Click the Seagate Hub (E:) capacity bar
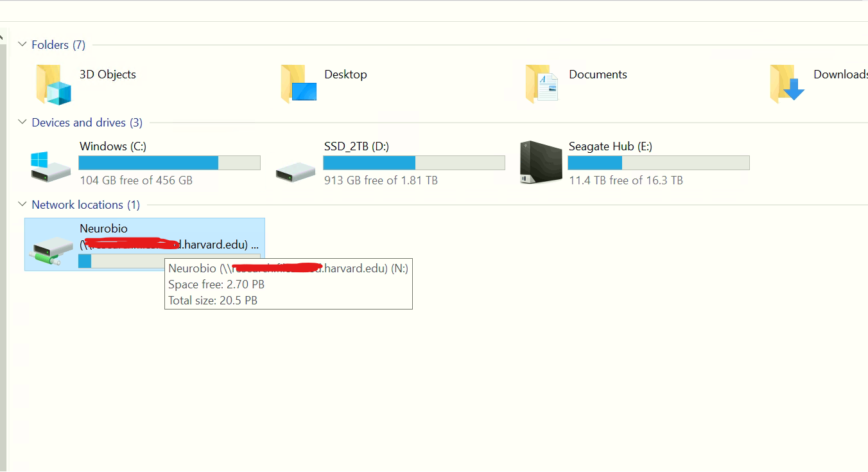Image resolution: width=868 pixels, height=472 pixels. tap(658, 162)
